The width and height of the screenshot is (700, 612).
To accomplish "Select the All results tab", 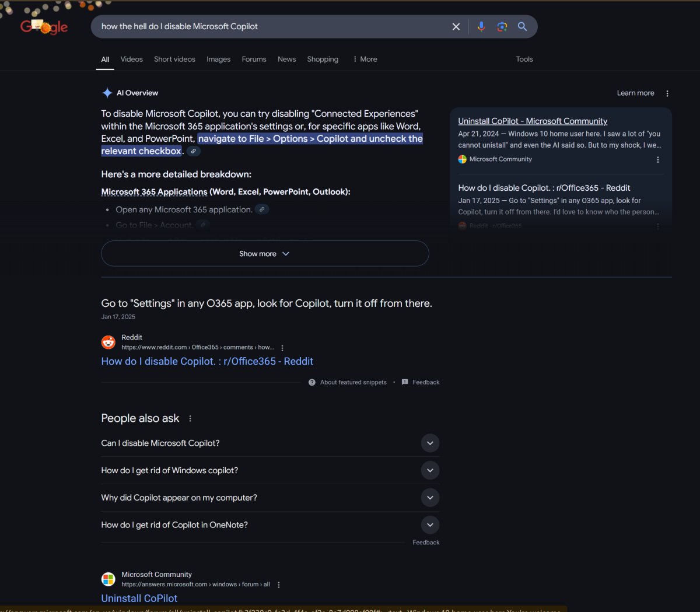I will point(105,60).
